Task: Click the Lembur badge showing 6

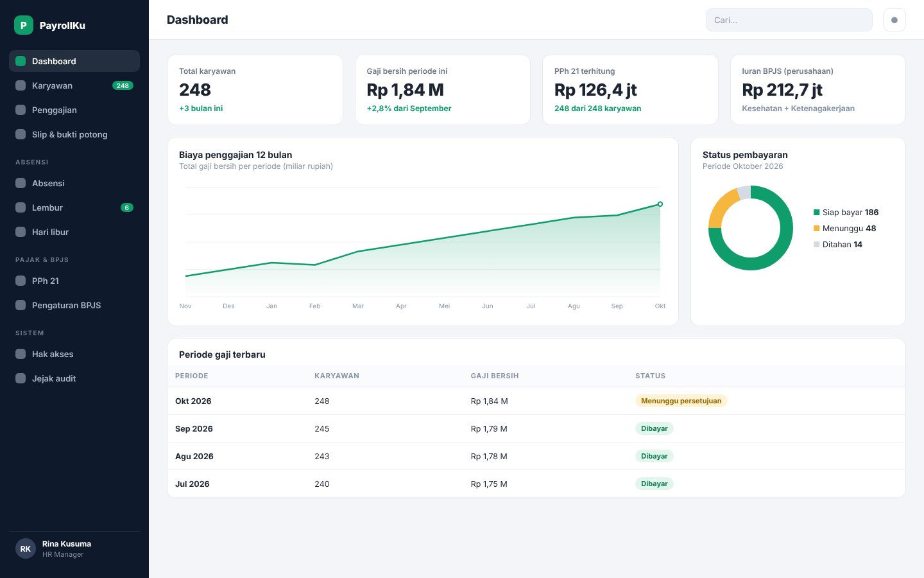Action: click(127, 207)
